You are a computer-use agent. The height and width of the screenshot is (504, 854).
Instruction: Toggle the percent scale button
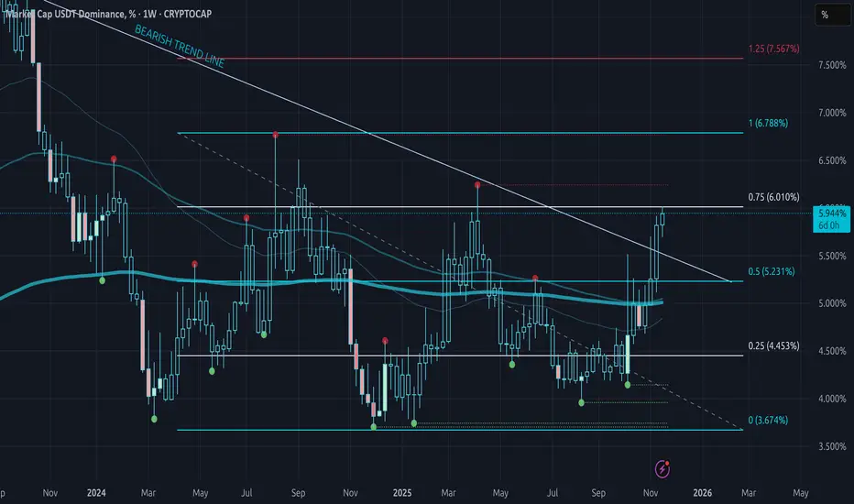click(x=833, y=15)
